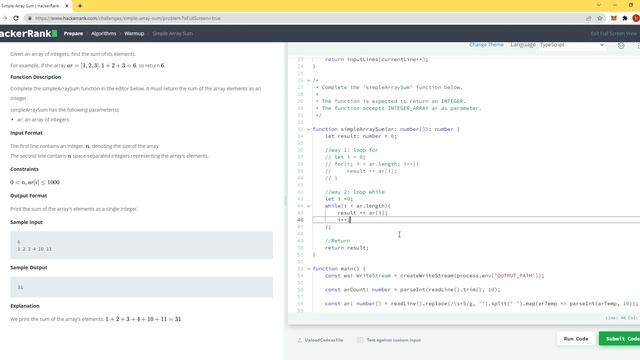
Task: Click the browser address bar URL
Action: click(x=128, y=18)
